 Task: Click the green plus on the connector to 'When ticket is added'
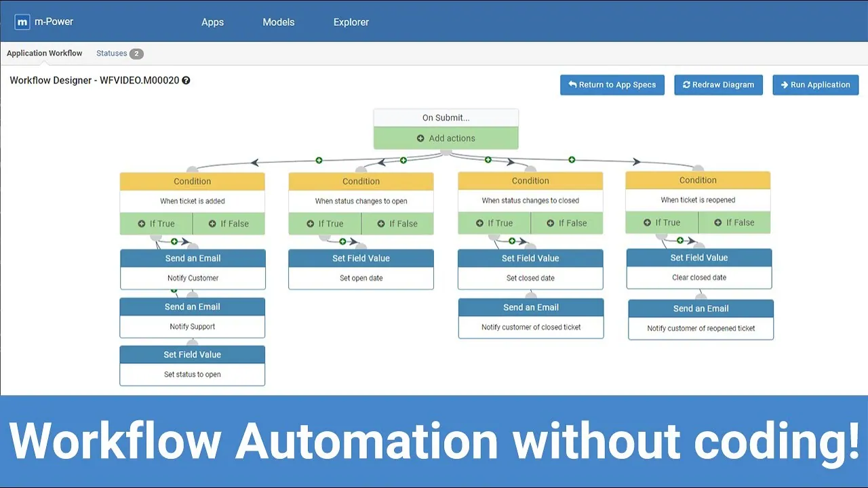[x=319, y=161]
